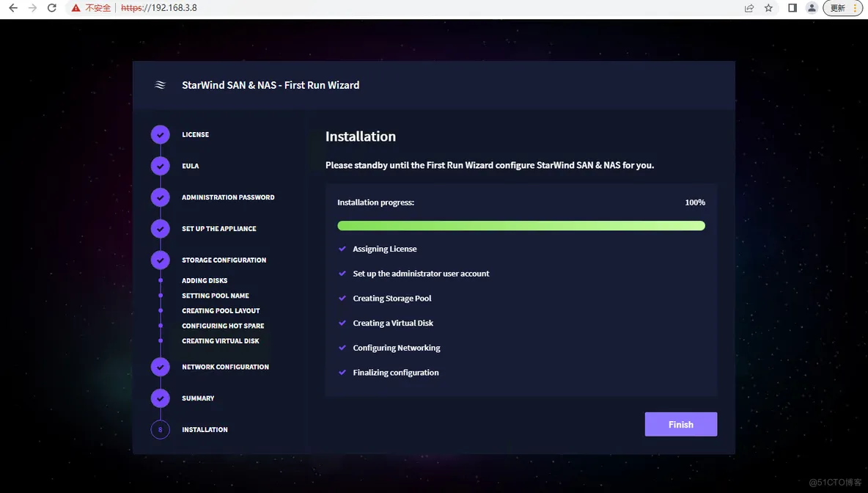
Task: Select the NETWORK CONFIGURATION step label
Action: pyautogui.click(x=225, y=367)
